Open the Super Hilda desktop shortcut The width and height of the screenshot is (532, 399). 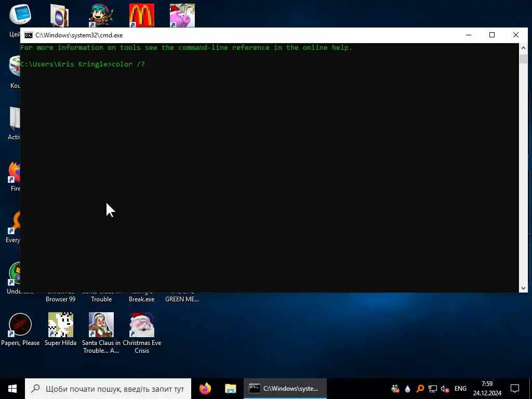click(x=60, y=329)
